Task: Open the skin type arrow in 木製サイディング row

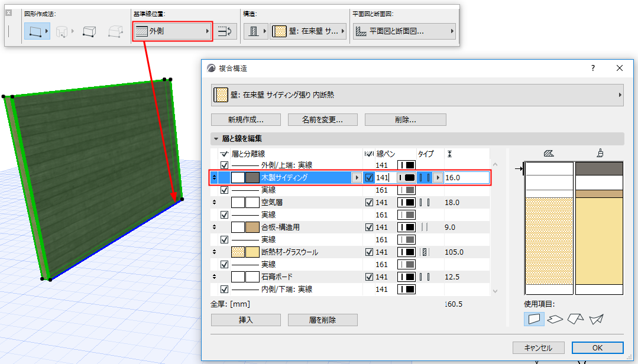Action: tap(438, 178)
